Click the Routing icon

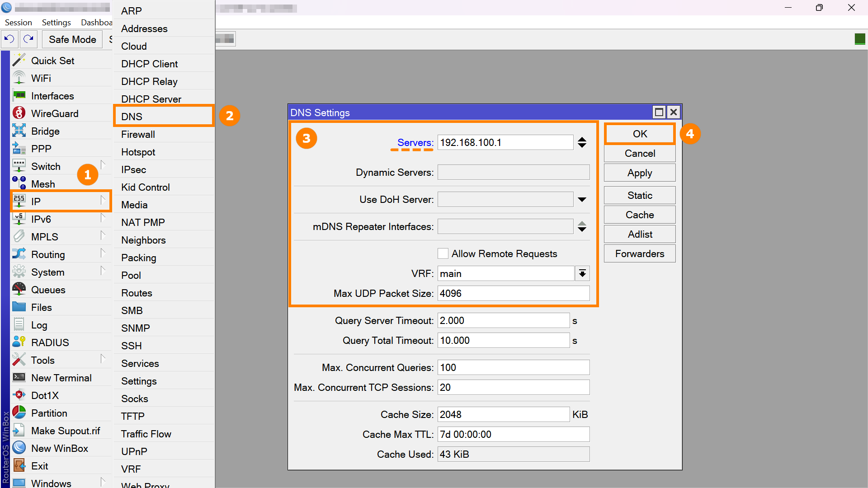19,254
